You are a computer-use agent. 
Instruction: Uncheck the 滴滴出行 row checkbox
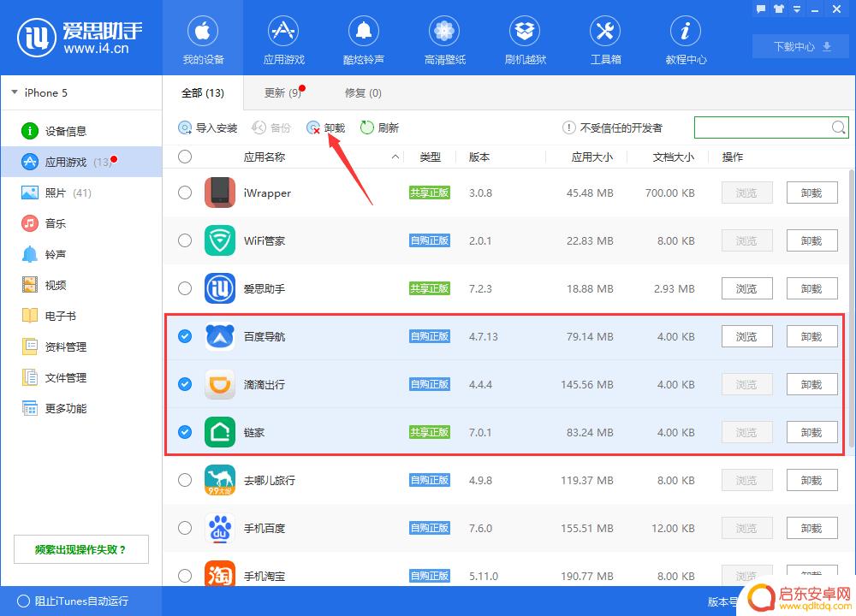(185, 384)
